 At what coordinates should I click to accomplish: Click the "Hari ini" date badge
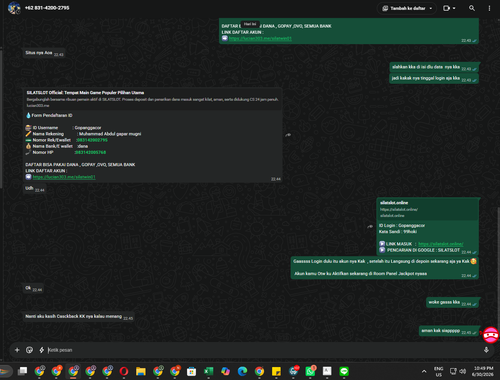[250, 24]
